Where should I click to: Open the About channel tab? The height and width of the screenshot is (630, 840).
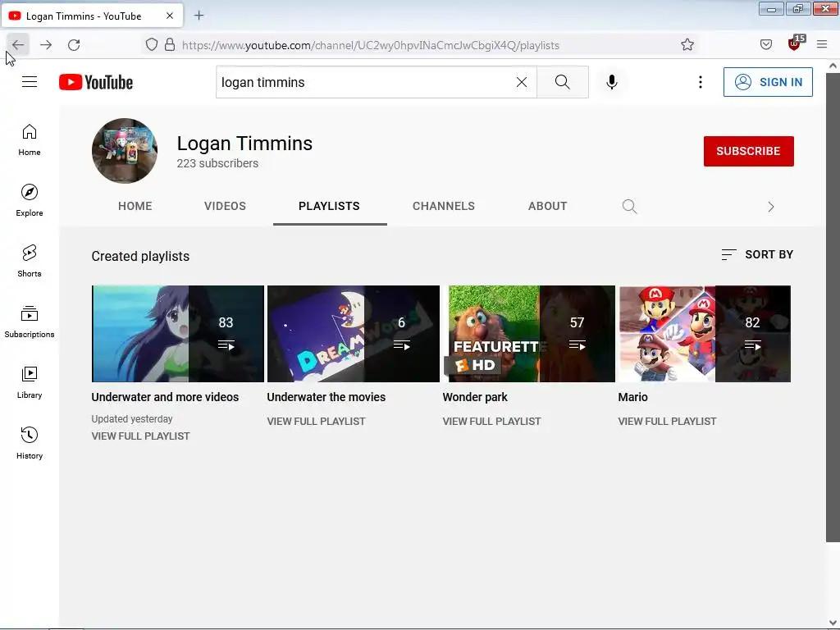click(x=547, y=206)
